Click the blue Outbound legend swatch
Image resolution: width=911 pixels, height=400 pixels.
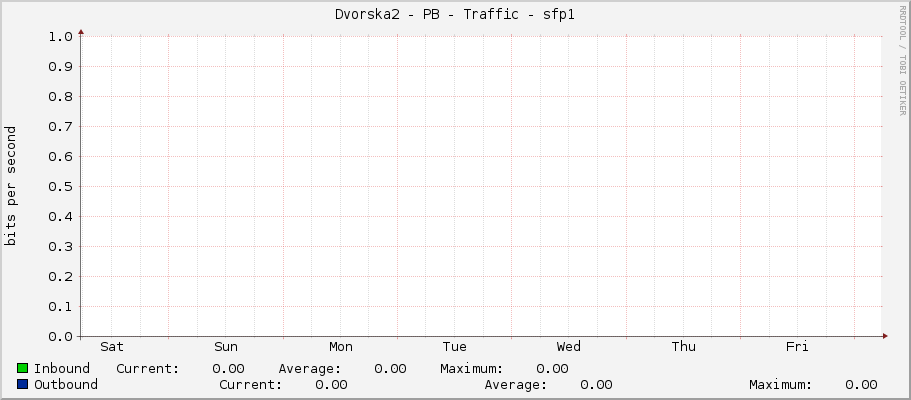23,384
